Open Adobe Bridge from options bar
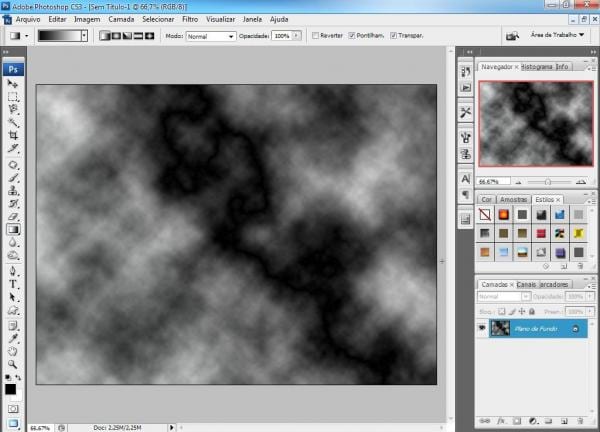The width and height of the screenshot is (600, 432). [512, 36]
